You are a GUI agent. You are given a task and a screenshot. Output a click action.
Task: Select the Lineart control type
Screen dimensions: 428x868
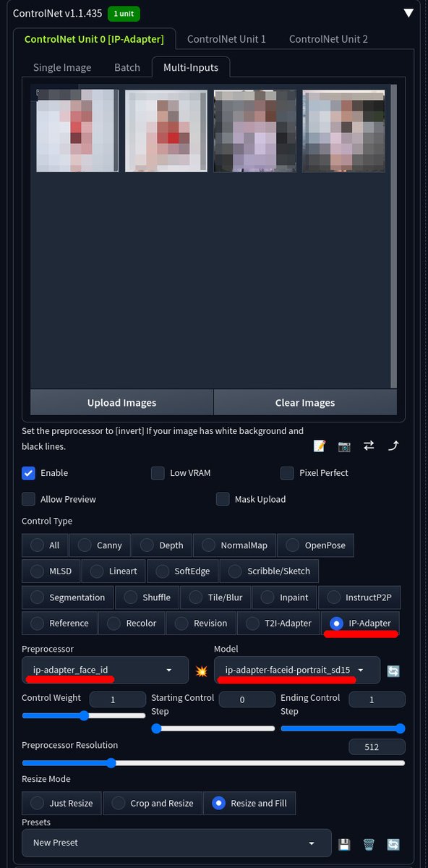click(114, 571)
